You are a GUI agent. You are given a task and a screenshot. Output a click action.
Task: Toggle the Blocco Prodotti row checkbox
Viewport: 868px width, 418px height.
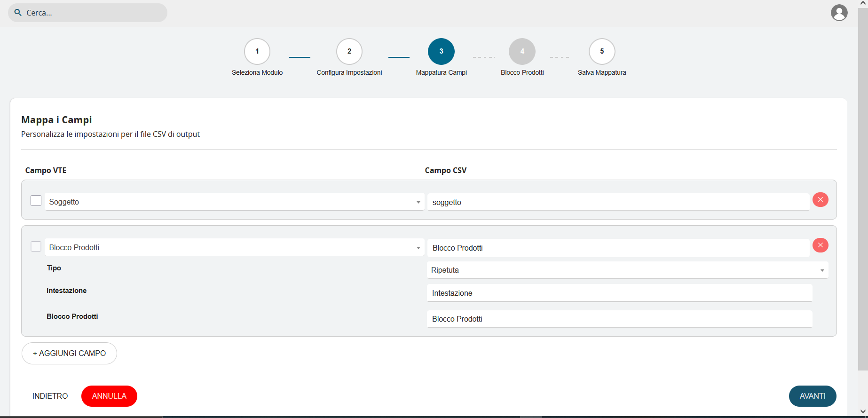36,246
